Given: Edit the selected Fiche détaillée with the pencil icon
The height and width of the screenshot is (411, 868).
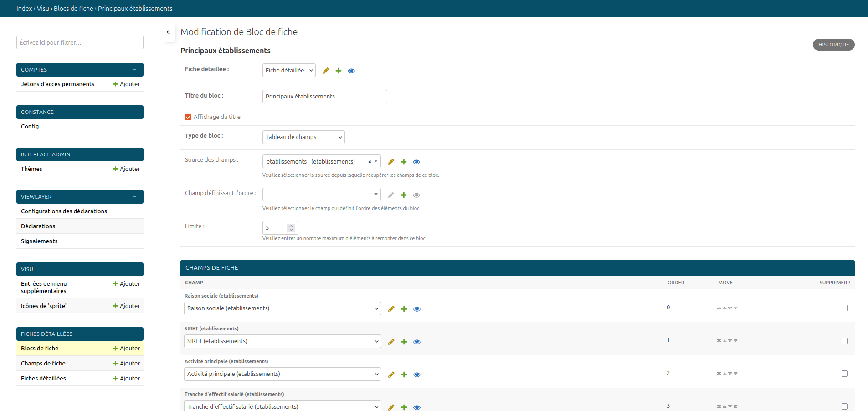Looking at the screenshot, I should [326, 71].
